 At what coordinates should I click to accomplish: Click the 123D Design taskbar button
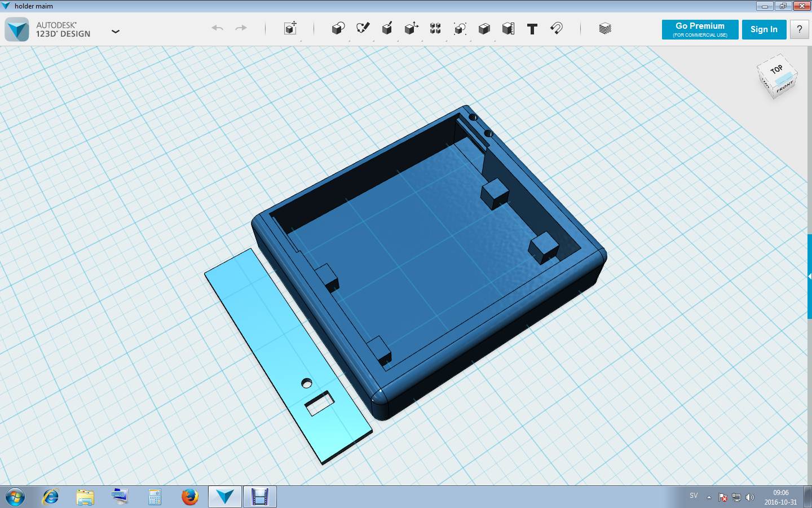point(225,497)
